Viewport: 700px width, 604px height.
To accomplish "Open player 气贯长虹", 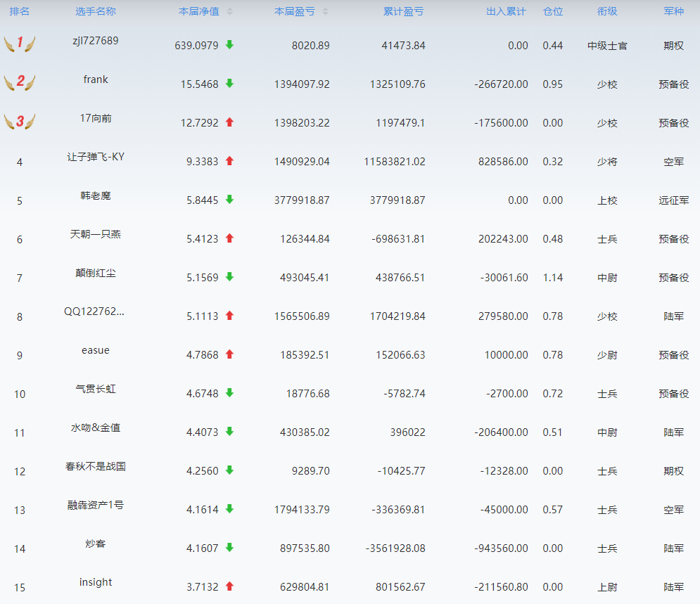I will point(96,389).
